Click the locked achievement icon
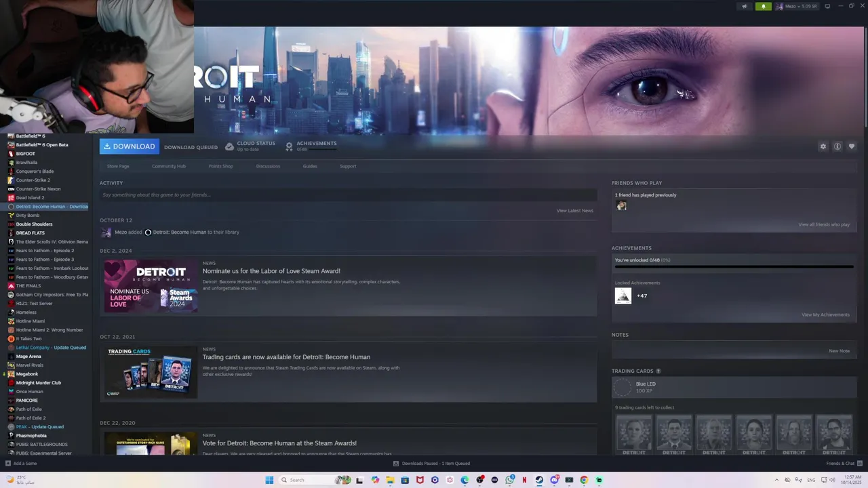The image size is (868, 488). (623, 296)
